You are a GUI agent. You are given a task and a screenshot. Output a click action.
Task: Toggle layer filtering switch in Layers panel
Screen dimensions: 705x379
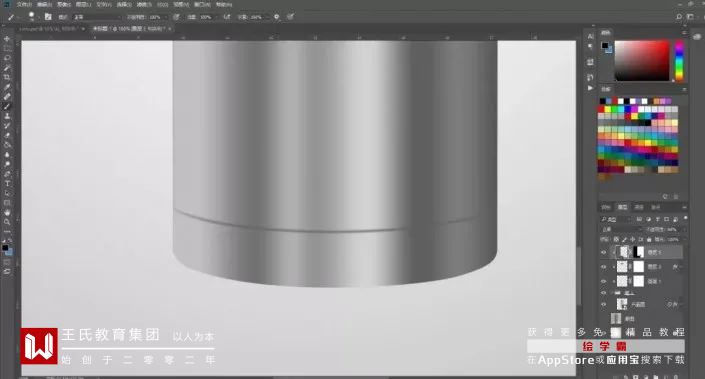(685, 218)
